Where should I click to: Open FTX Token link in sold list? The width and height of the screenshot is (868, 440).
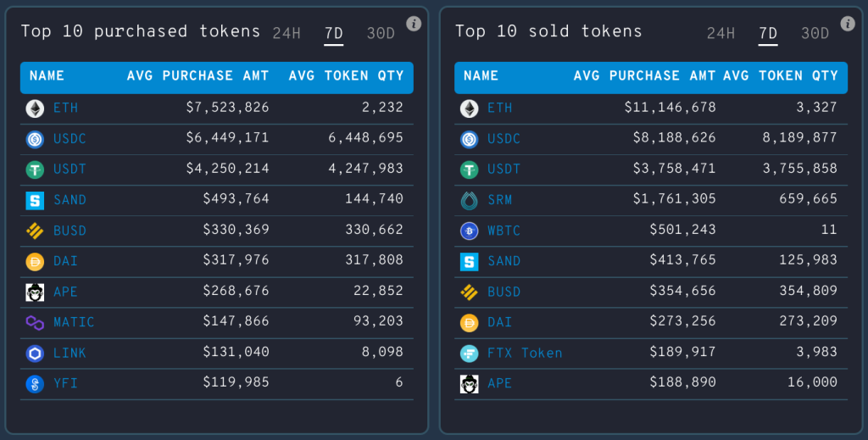tap(525, 353)
